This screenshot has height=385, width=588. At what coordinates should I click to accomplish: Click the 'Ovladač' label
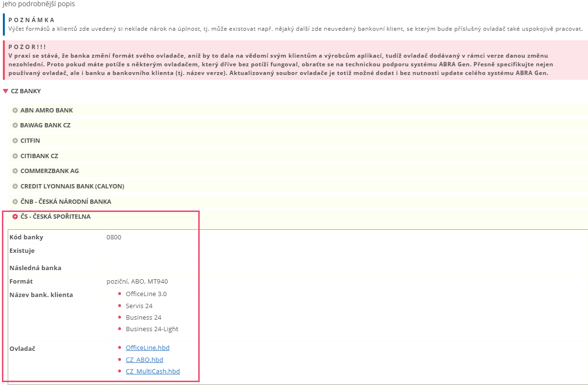pos(22,348)
